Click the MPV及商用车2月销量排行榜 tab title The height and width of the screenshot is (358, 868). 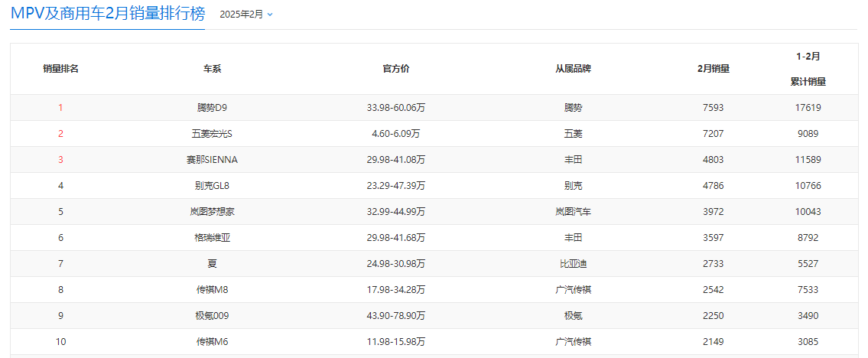point(107,14)
